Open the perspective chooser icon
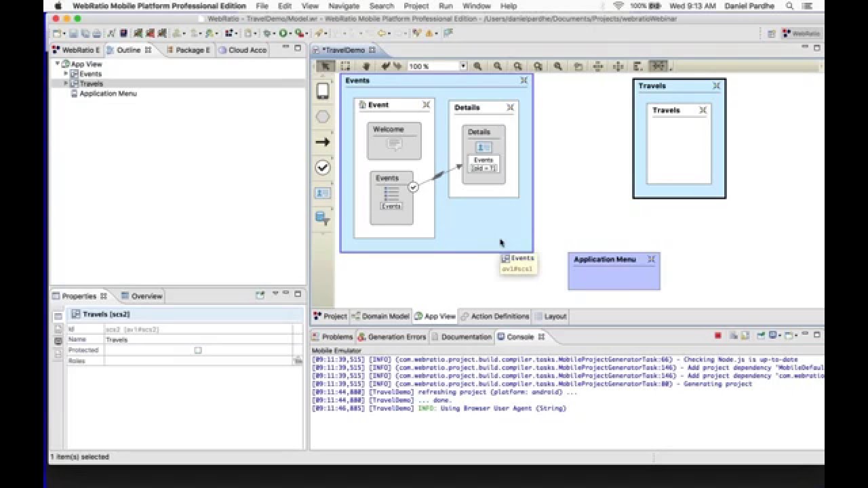 pos(771,33)
